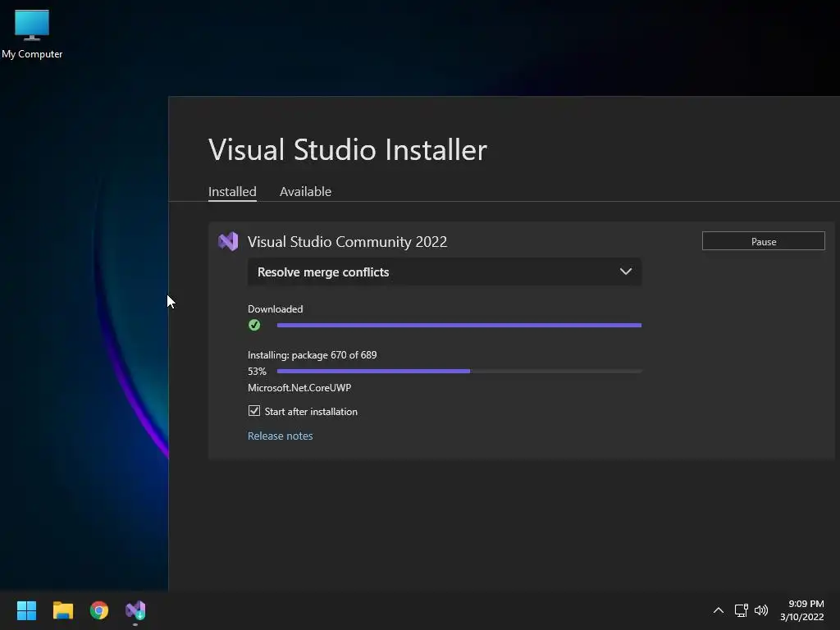Click the Installing: package 670 of 689 text
Viewport: 840px width, 630px height.
[313, 354]
